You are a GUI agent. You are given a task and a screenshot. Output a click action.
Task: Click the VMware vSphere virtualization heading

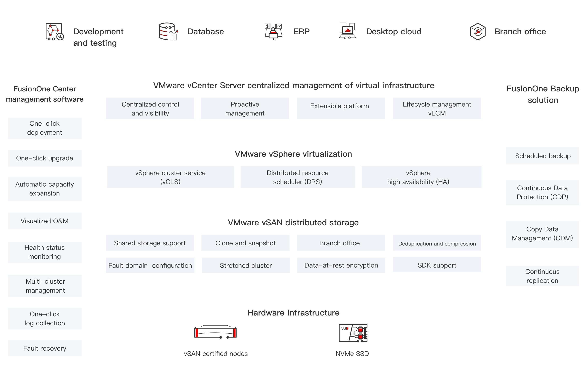[293, 154]
